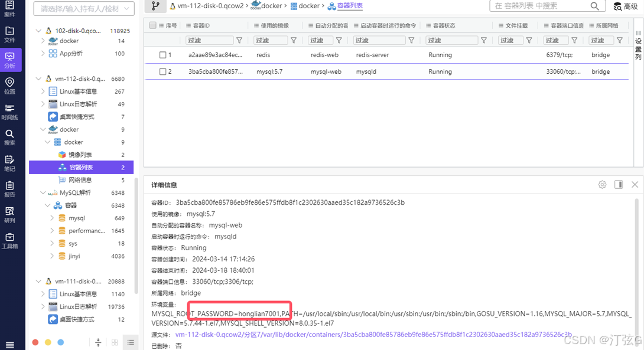
Task: Collapse the vm-112-disk-0.q... tree node
Action: (38, 78)
